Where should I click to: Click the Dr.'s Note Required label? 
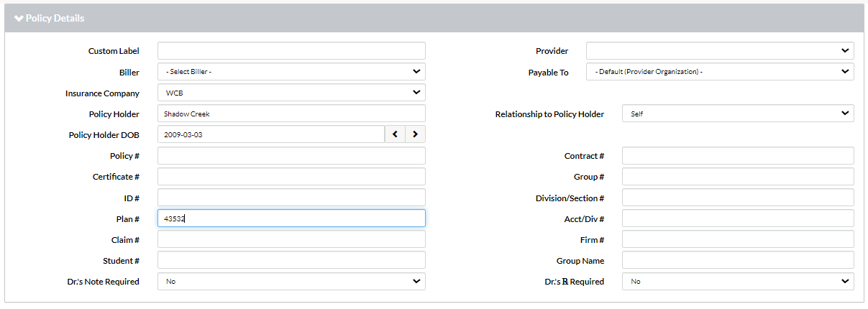pyautogui.click(x=103, y=282)
